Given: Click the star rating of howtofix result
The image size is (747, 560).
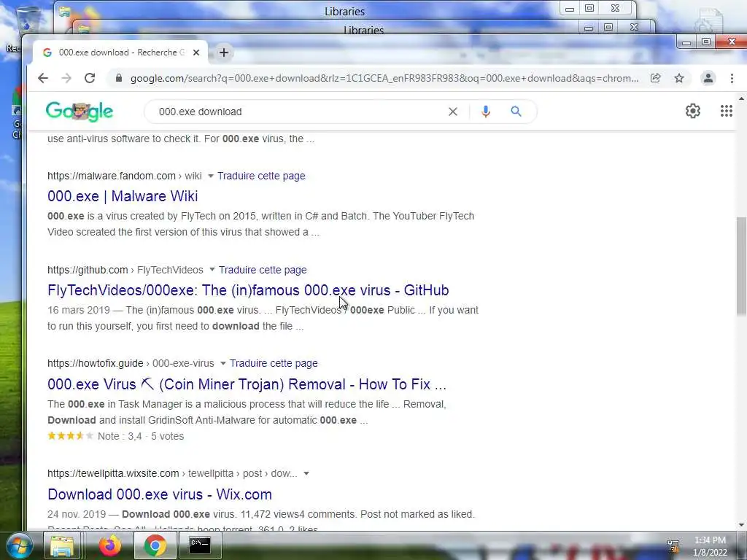Looking at the screenshot, I should (x=71, y=436).
